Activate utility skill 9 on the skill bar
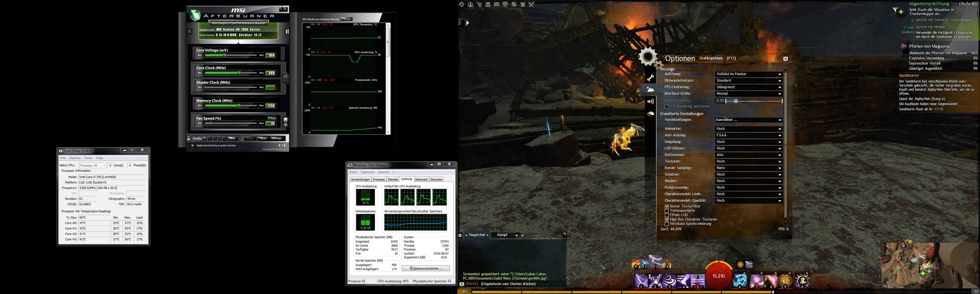The width and height of the screenshot is (980, 294). click(785, 281)
